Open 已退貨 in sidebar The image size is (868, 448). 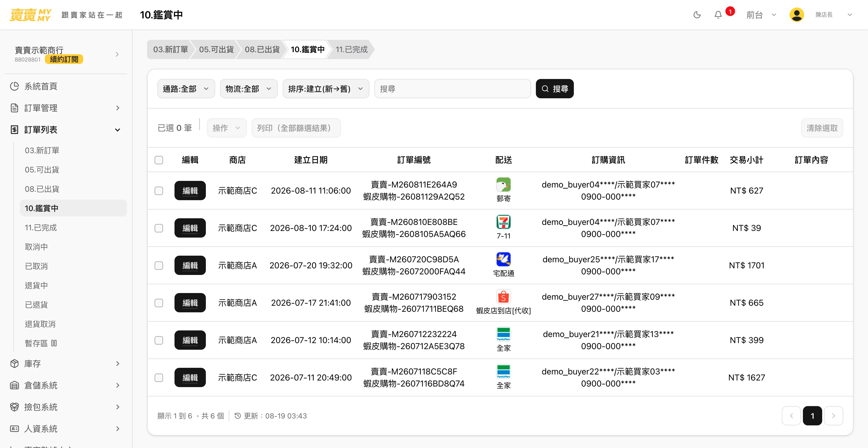coord(36,305)
